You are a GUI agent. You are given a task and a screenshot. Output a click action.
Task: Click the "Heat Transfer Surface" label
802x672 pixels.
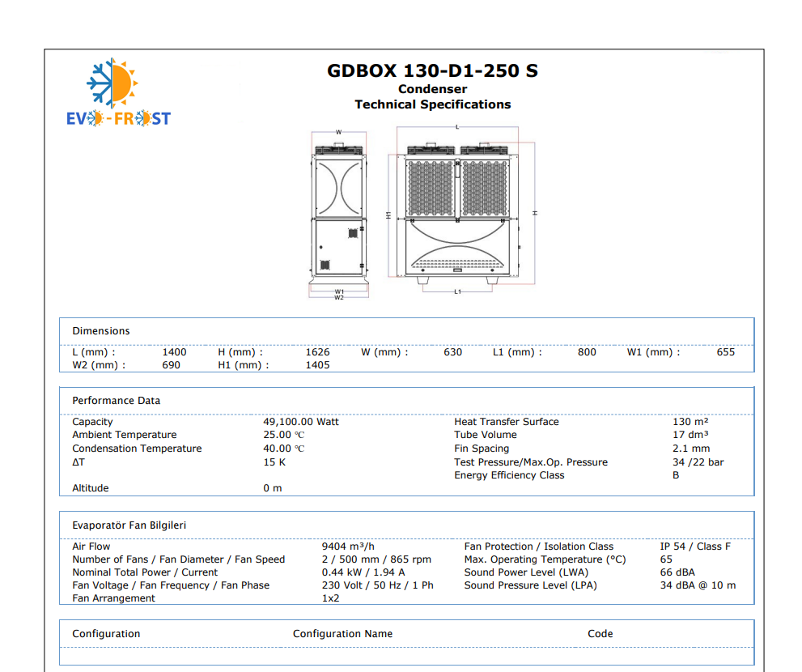tap(507, 422)
